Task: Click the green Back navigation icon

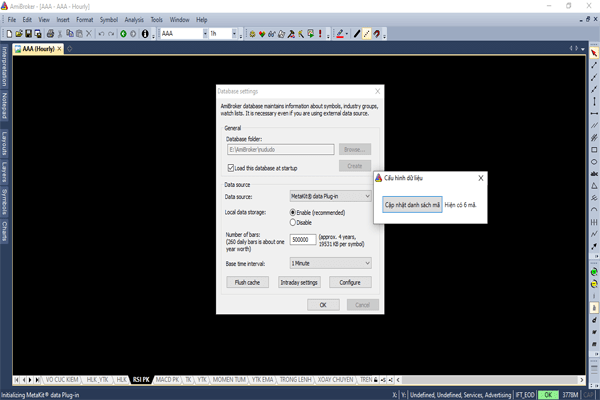Action: (123, 34)
